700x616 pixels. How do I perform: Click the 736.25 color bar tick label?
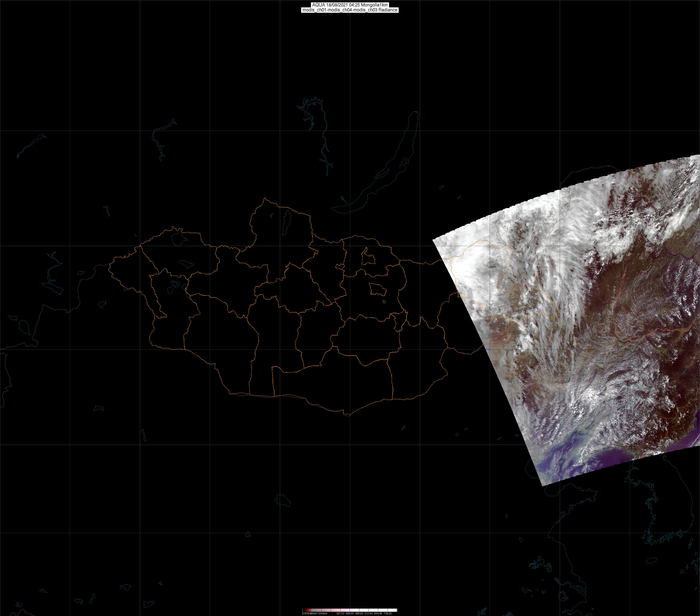point(387,613)
